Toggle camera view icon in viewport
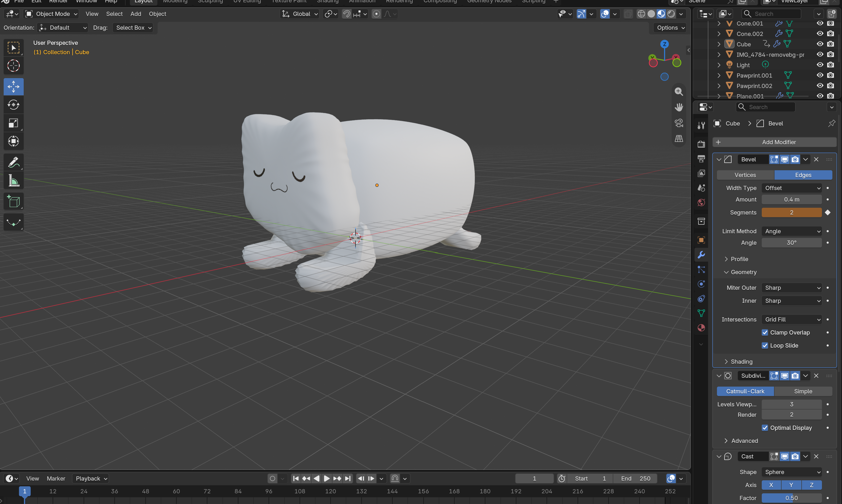 coord(679,123)
